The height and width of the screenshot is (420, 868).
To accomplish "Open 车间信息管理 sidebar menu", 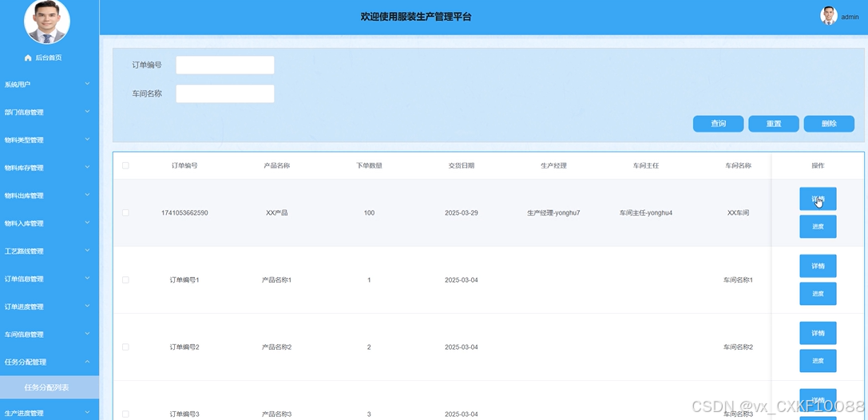I will click(x=50, y=335).
